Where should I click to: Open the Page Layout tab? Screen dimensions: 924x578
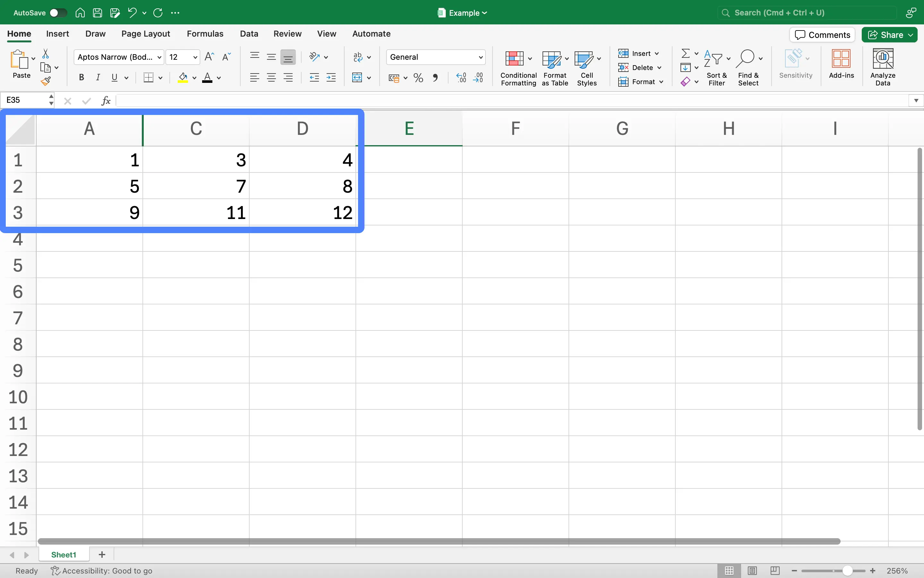[145, 34]
